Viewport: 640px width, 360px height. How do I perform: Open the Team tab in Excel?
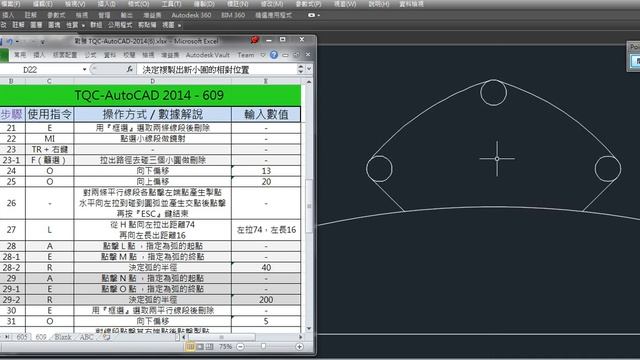(246, 55)
